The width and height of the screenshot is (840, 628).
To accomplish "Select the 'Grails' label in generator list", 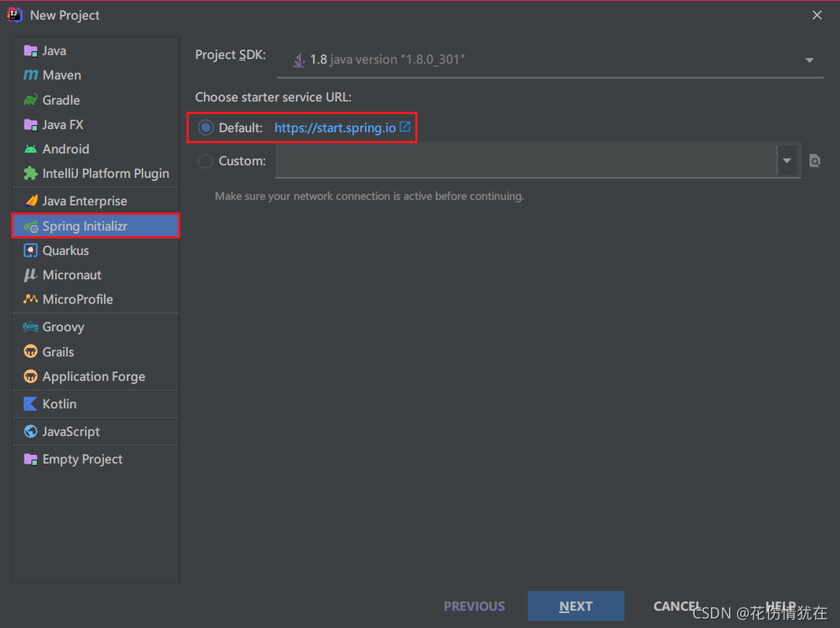I will (x=58, y=352).
